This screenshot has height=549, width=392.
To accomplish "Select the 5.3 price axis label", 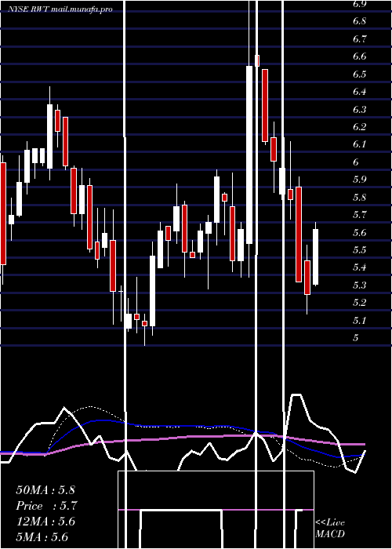I will coord(360,285).
